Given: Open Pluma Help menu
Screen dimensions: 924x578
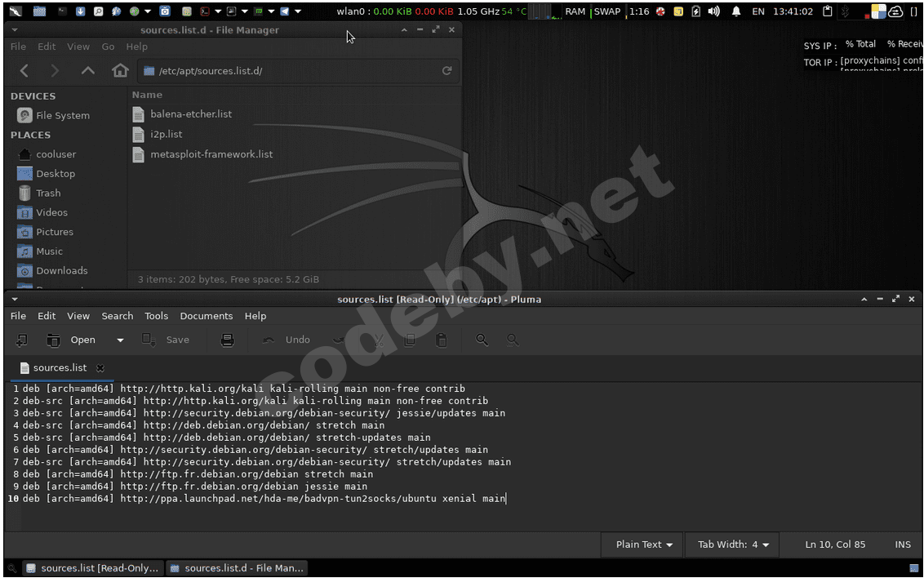Looking at the screenshot, I should pos(255,316).
